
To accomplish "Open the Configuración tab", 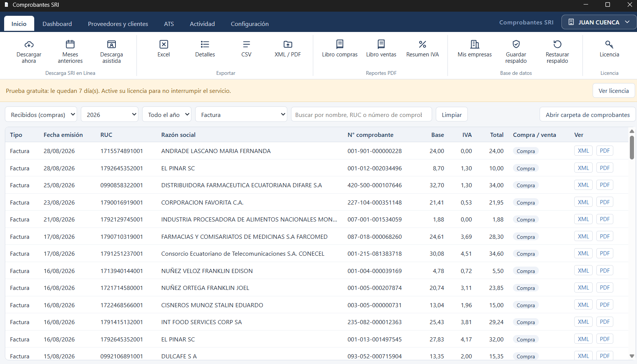I will (x=250, y=24).
